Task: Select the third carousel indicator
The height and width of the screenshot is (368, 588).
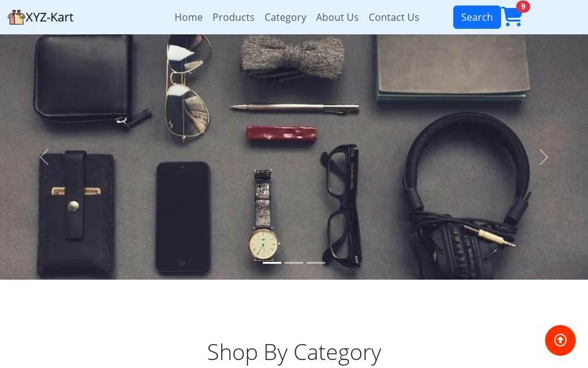Action: 316,263
